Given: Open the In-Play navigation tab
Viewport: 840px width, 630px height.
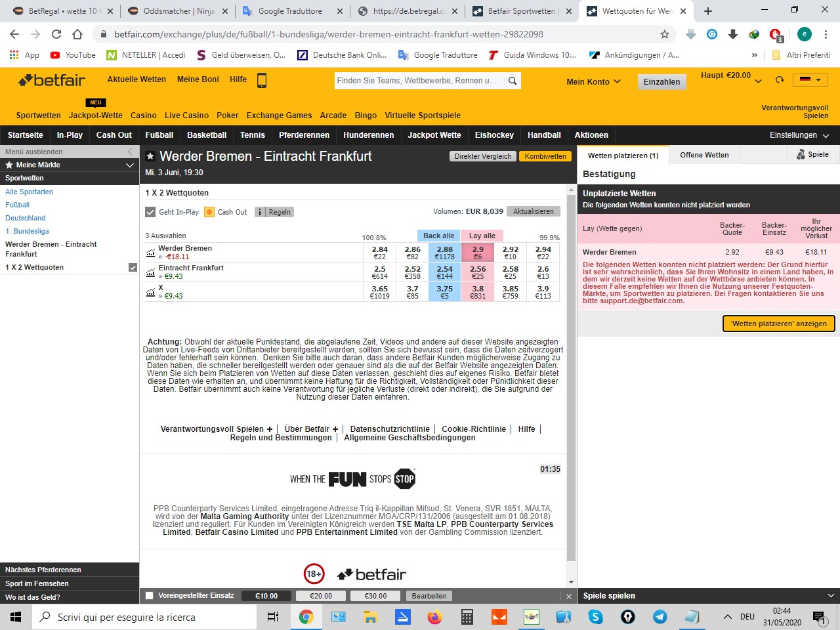Looking at the screenshot, I should click(70, 135).
